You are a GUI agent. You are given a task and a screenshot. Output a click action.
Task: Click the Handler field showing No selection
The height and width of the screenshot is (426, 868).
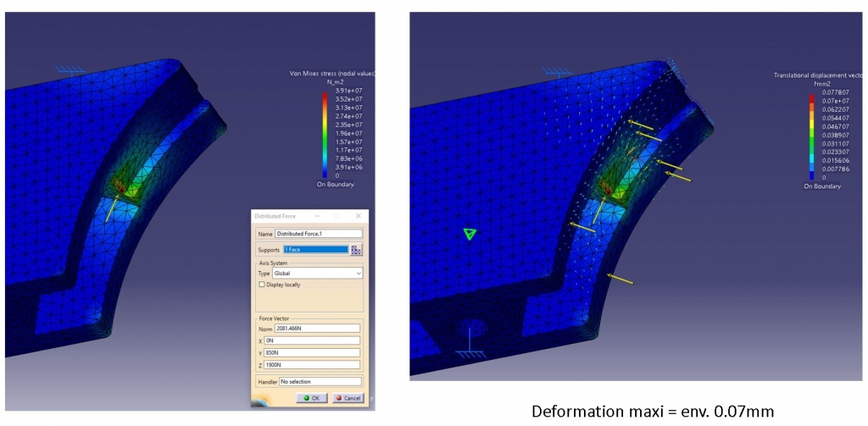(x=320, y=382)
